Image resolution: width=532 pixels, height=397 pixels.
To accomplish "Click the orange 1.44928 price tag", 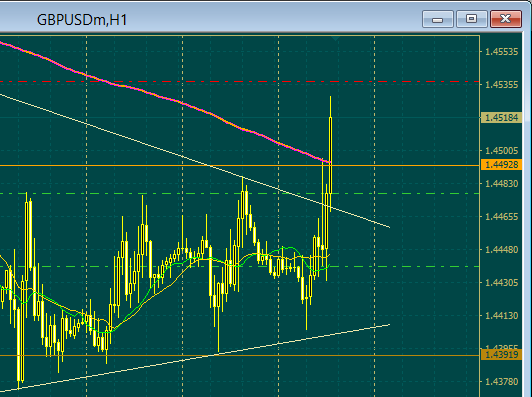I will coord(501,165).
